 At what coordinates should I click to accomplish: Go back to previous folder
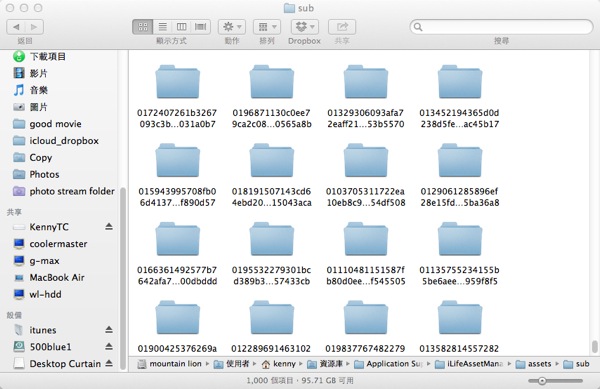[16, 27]
